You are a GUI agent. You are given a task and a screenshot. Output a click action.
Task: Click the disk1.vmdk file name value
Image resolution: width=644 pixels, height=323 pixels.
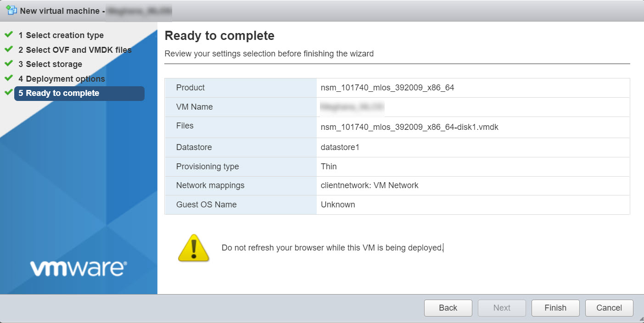tap(409, 128)
